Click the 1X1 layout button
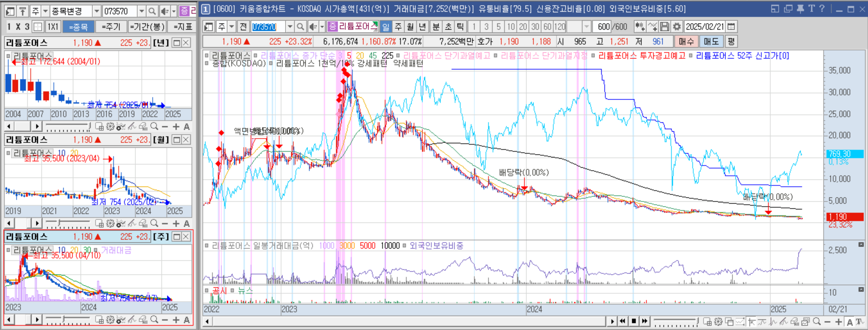 tap(53, 27)
